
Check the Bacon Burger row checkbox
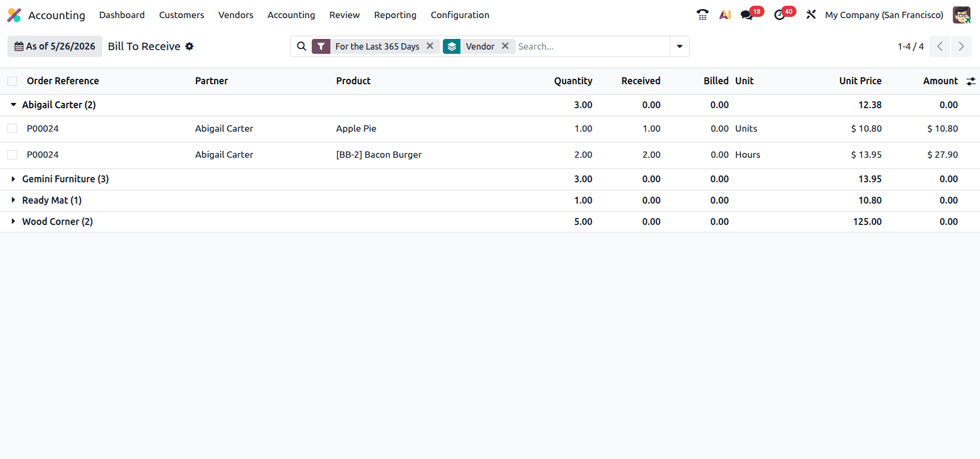[x=12, y=155]
